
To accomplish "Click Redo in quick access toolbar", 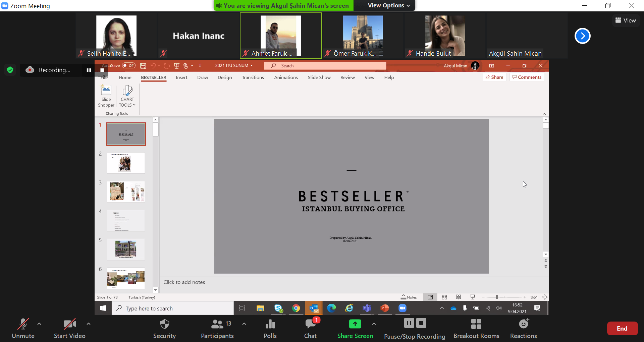I will 167,66.
